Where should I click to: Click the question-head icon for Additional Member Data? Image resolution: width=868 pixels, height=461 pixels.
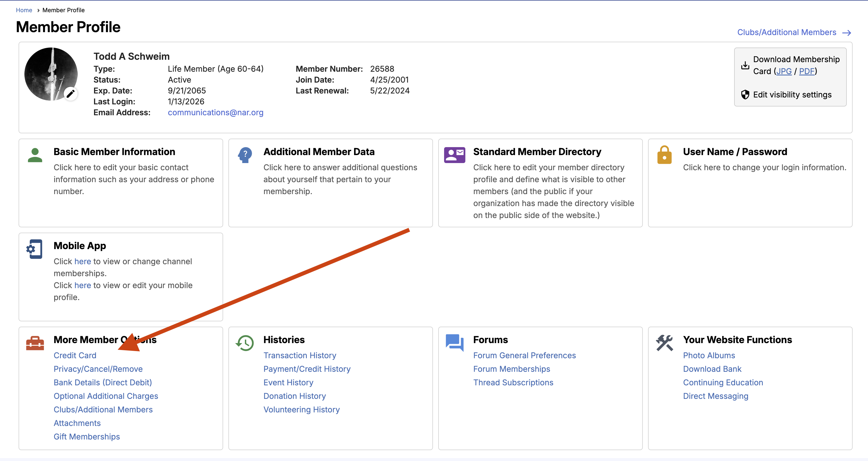click(245, 155)
